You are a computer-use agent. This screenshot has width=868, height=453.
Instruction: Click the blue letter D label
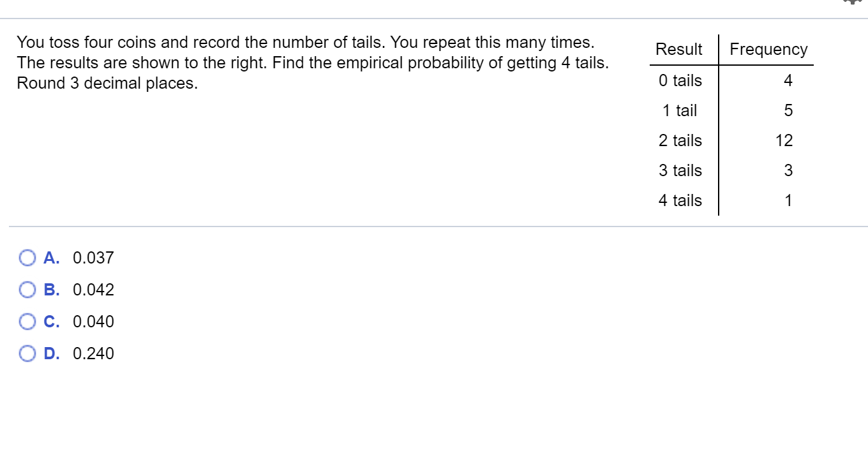point(52,353)
